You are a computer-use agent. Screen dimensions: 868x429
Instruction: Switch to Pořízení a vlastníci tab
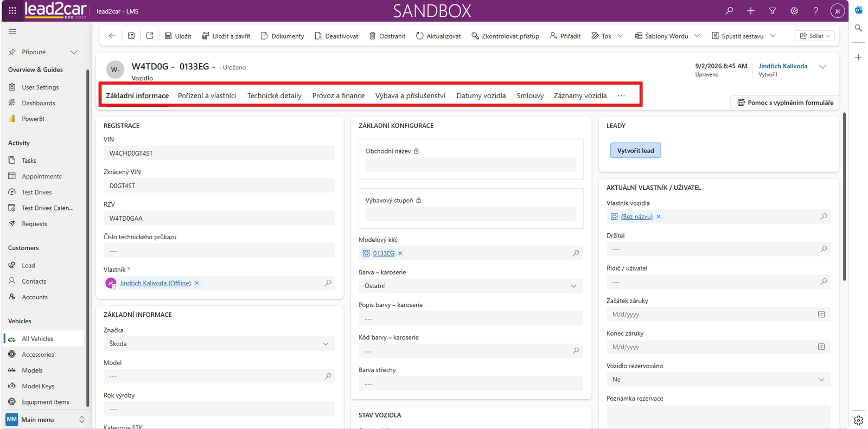click(x=207, y=95)
